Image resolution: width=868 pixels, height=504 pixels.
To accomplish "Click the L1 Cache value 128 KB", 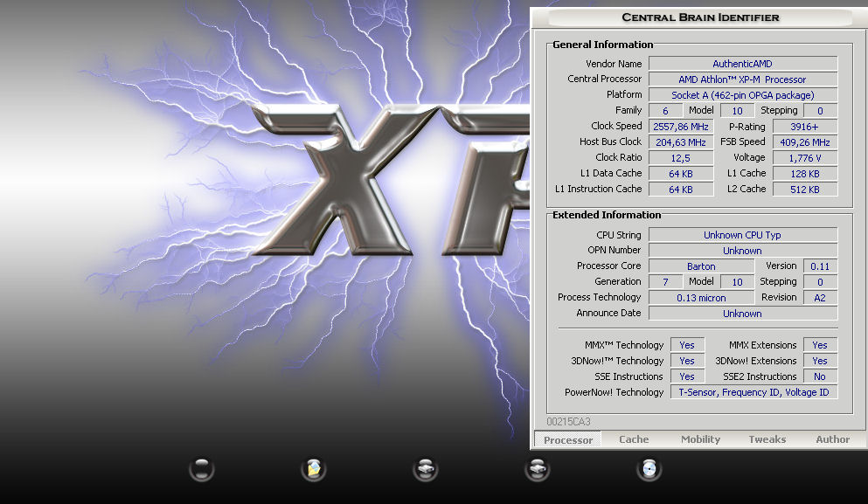I will [x=804, y=174].
